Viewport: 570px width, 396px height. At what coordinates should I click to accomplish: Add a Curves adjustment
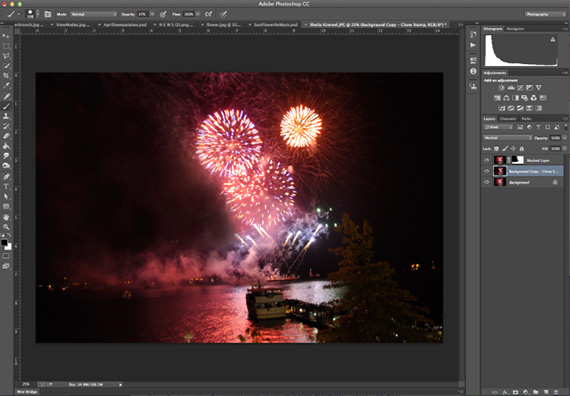(x=521, y=88)
